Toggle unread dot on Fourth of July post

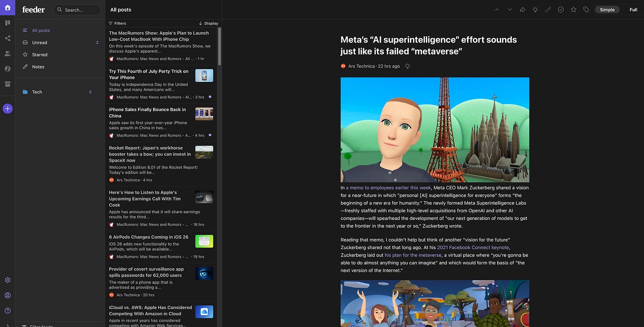point(210,97)
